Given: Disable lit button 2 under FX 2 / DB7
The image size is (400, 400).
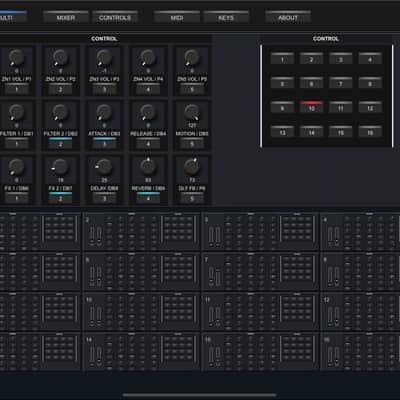Looking at the screenshot, I should 60,198.
